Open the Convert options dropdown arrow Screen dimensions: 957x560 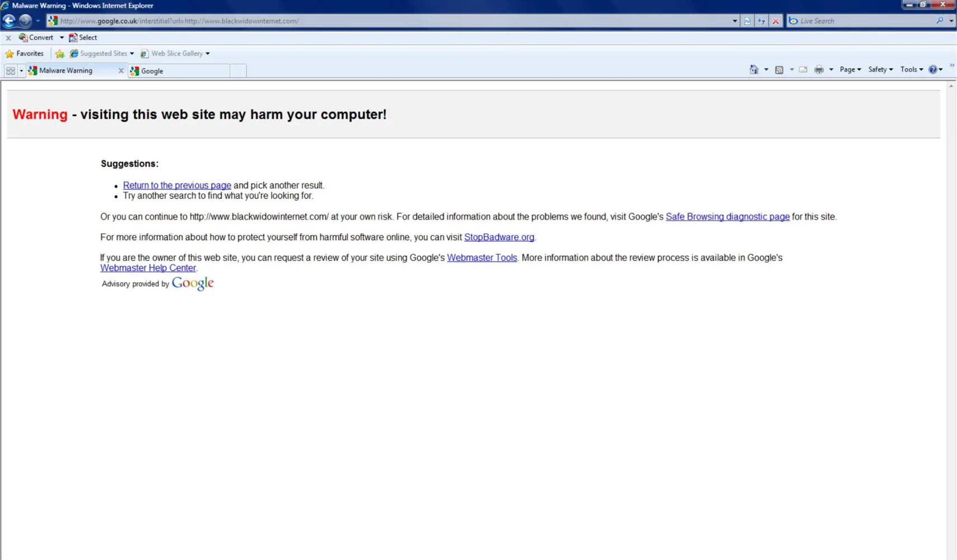tap(62, 38)
